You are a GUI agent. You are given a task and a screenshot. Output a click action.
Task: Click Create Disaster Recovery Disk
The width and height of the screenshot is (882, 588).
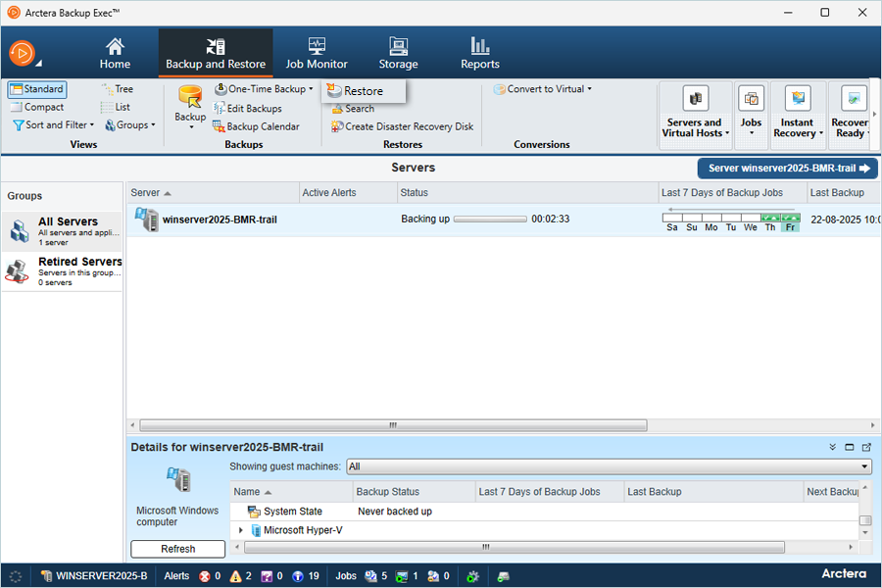402,126
